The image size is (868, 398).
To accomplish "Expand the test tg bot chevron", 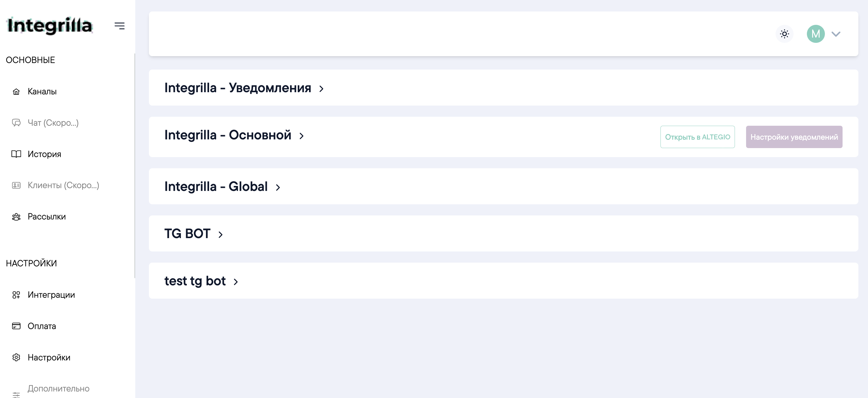I will (x=236, y=282).
